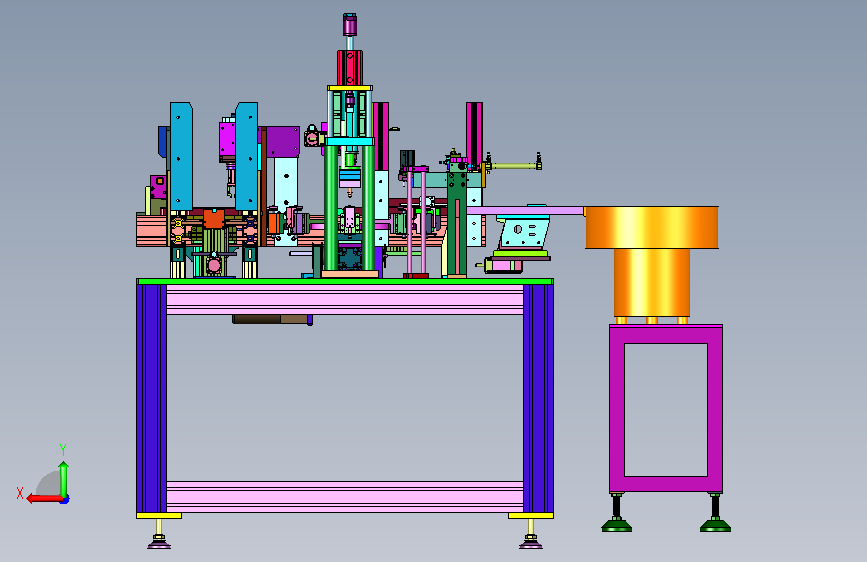Viewport: 867px width, 562px height.
Task: Select the right green leveling foot of stand
Action: (715, 525)
